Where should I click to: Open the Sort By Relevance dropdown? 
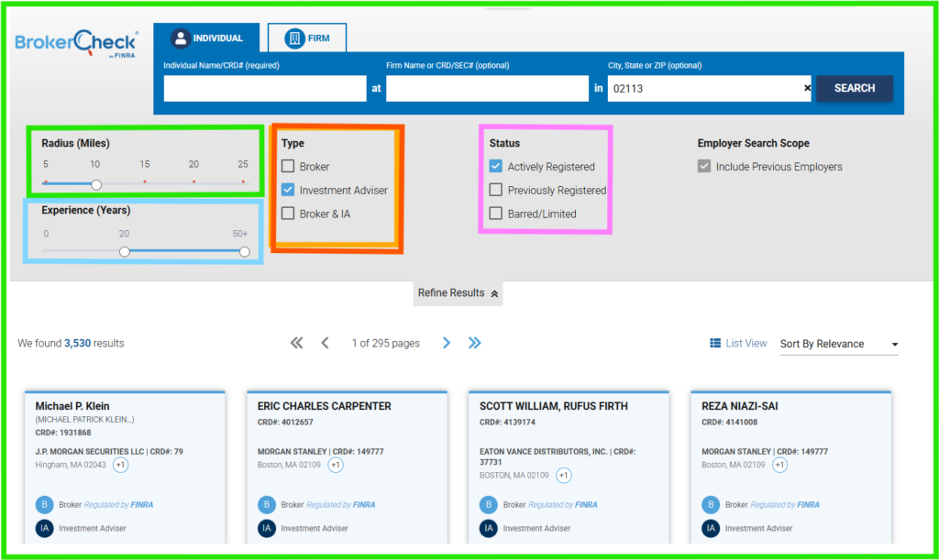(x=839, y=344)
